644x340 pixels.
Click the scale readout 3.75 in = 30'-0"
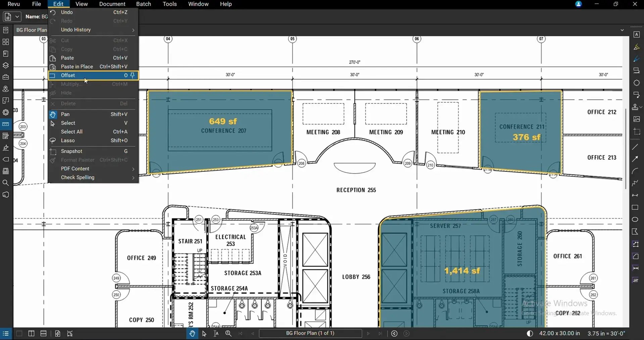coord(606,333)
